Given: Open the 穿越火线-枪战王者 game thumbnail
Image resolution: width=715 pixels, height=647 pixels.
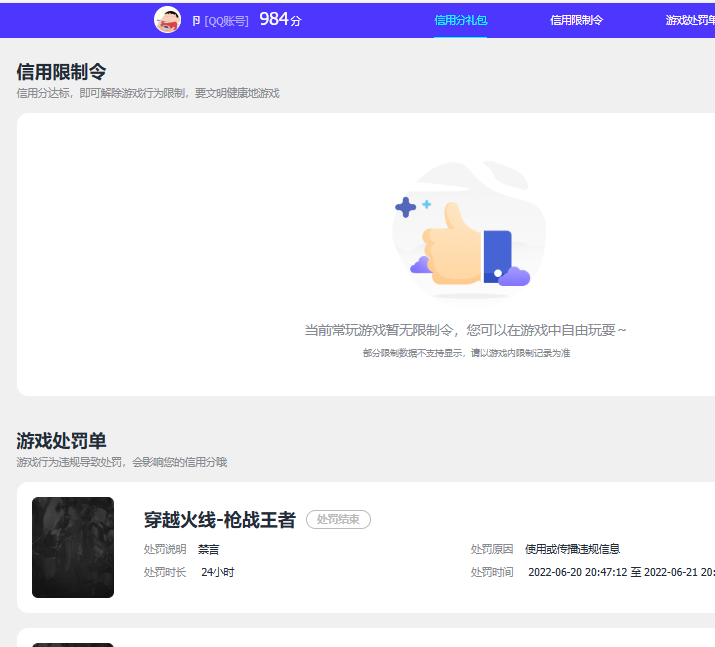Looking at the screenshot, I should [x=73, y=547].
